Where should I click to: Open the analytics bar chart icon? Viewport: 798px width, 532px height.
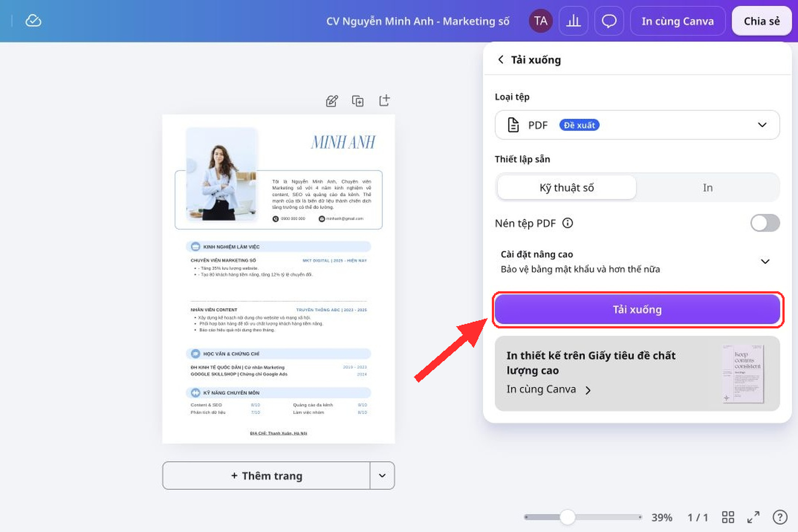[x=573, y=21]
